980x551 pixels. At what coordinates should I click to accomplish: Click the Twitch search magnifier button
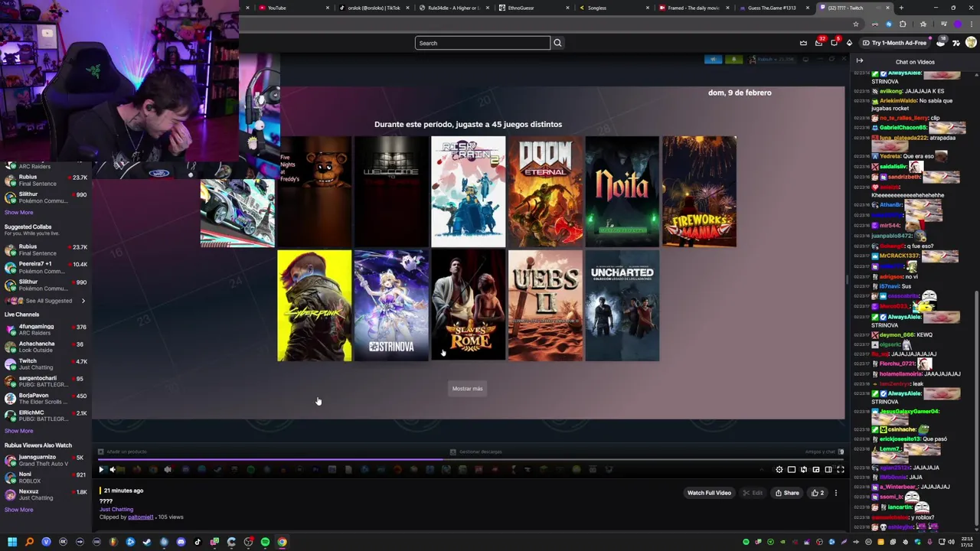click(x=557, y=43)
